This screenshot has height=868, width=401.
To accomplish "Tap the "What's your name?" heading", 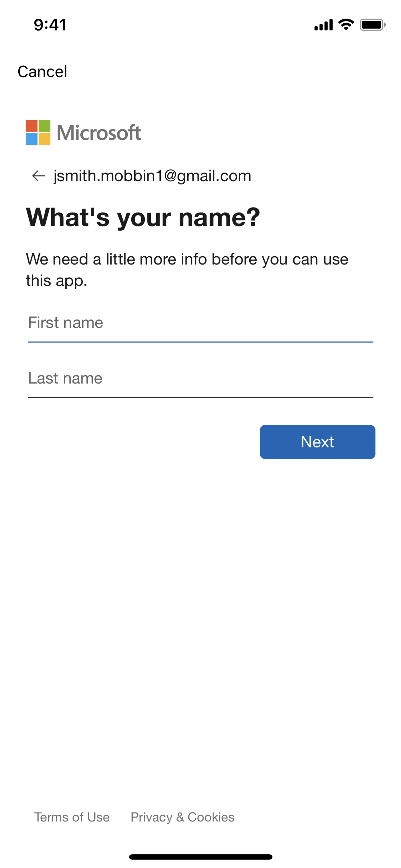I will 143,218.
